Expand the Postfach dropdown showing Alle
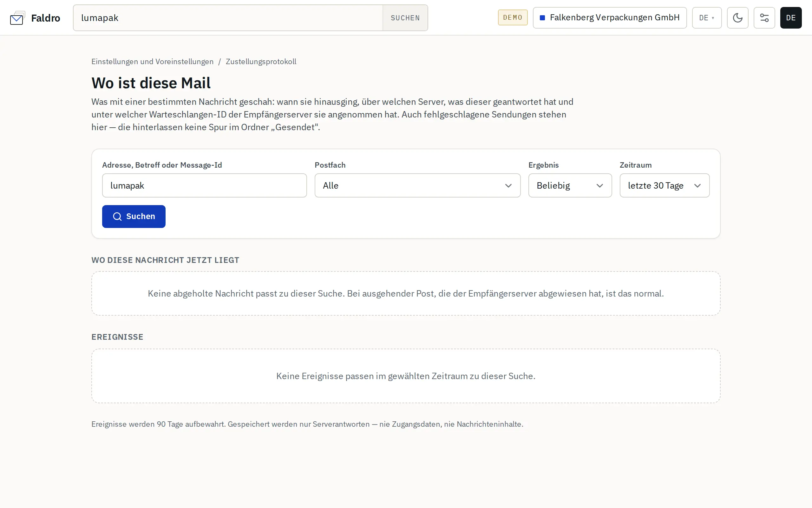 pos(417,185)
